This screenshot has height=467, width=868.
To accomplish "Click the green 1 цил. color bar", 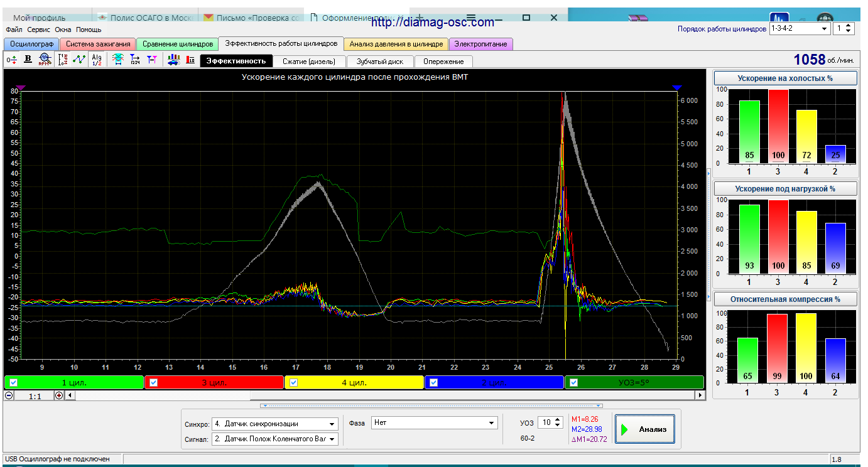I will (74, 382).
